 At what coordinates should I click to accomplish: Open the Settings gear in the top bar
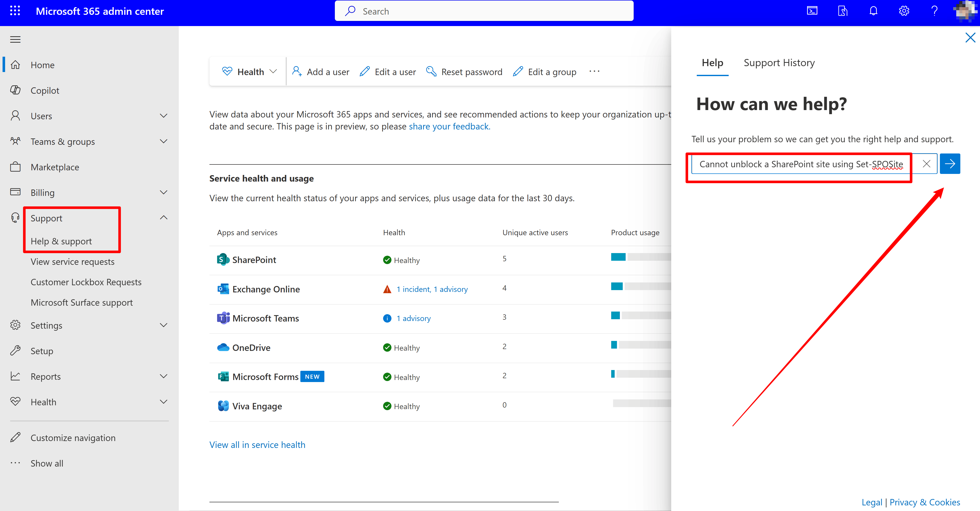[904, 11]
